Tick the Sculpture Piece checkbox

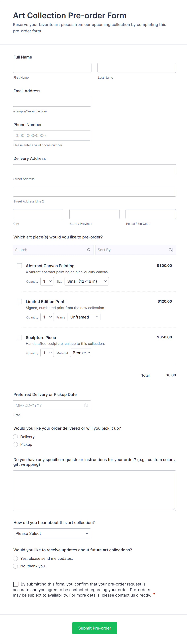pyautogui.click(x=19, y=337)
